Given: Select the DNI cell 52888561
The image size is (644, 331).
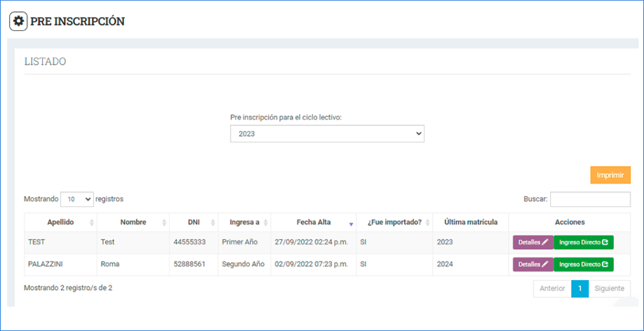Looking at the screenshot, I should click(x=189, y=264).
